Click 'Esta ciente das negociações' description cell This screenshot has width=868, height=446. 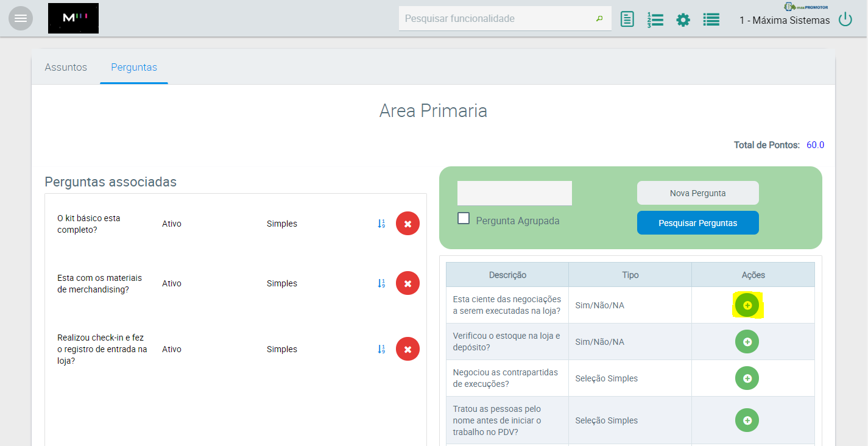[x=507, y=305]
